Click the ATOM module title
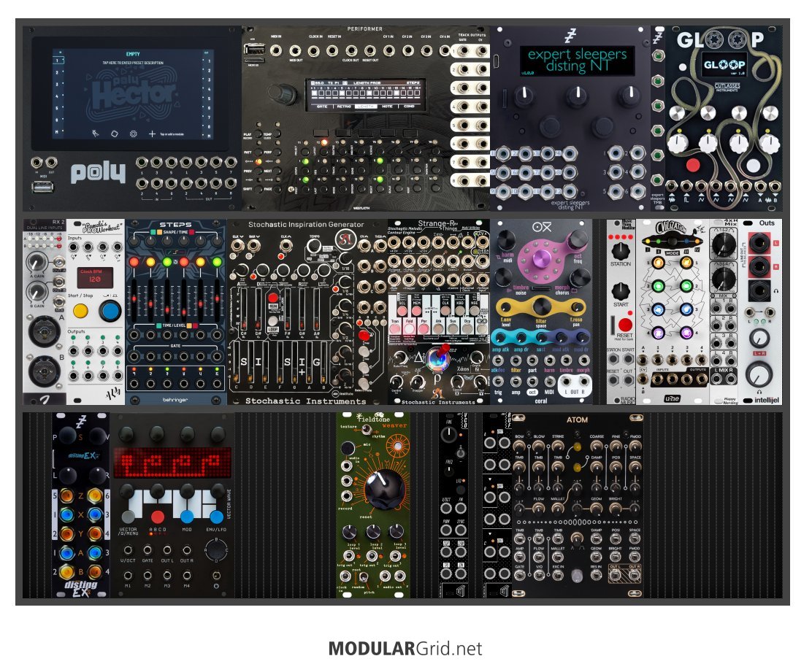 (577, 420)
